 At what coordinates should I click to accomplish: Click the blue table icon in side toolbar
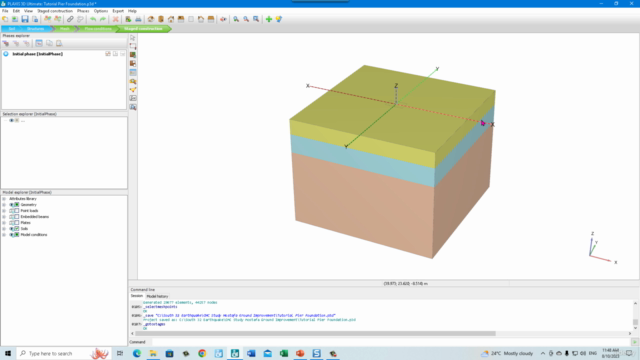click(x=133, y=72)
